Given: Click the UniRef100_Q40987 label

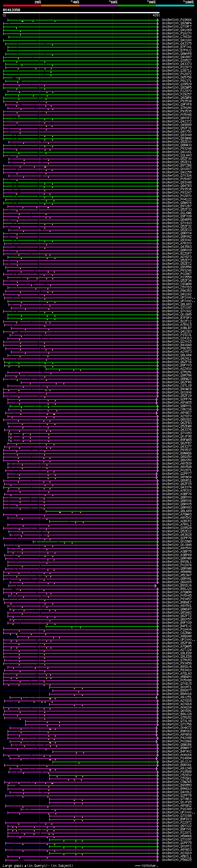Looking at the screenshot, I should pos(176,57).
